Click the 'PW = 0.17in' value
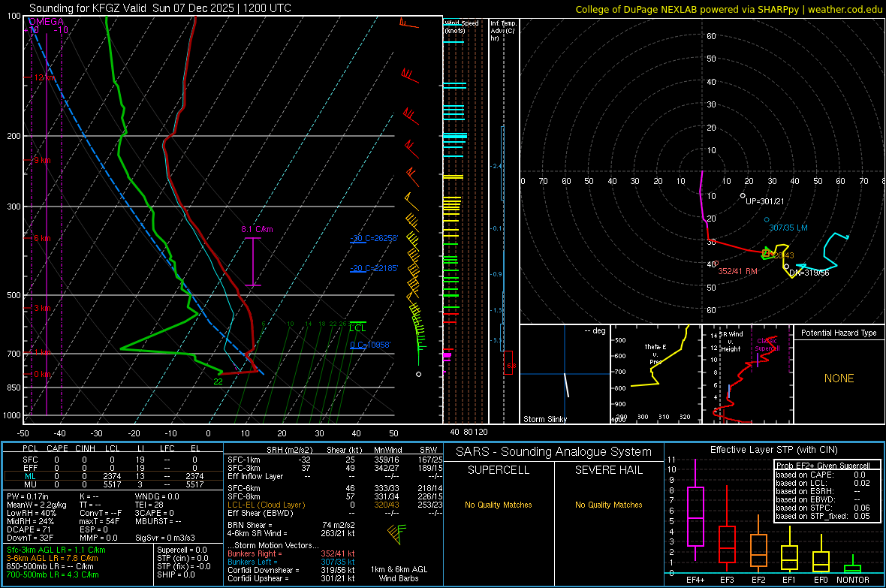Image resolution: width=886 pixels, height=588 pixels. pos(28,496)
